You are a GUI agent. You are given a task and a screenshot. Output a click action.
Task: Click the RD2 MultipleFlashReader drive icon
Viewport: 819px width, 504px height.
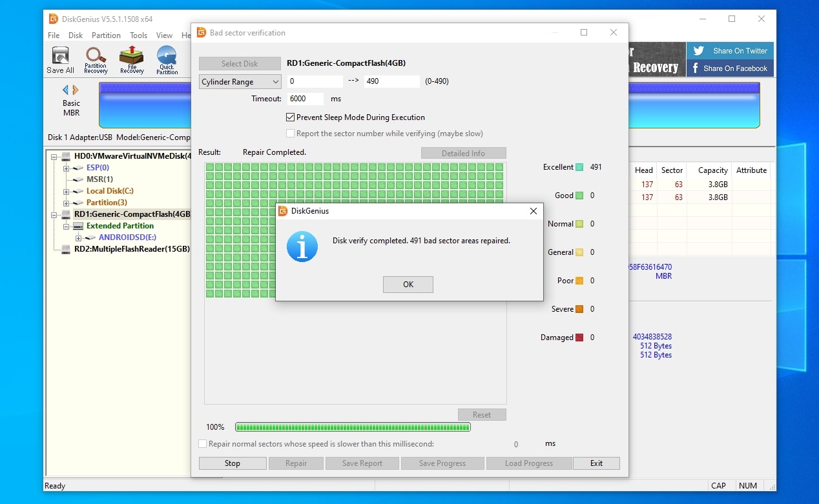(65, 249)
